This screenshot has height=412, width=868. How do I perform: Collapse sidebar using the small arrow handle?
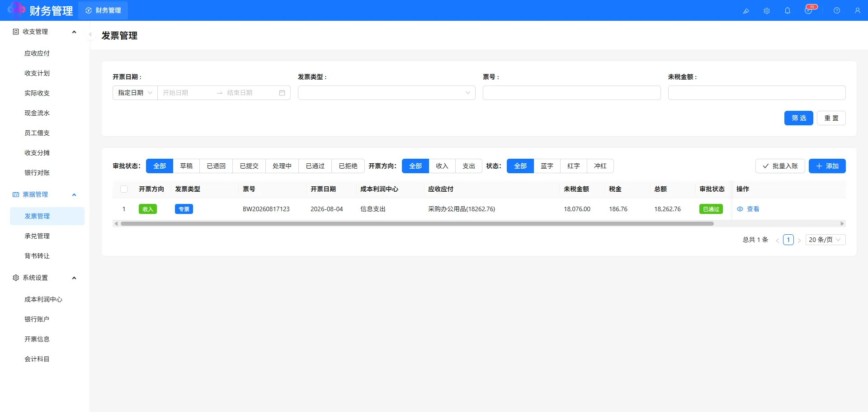click(90, 34)
